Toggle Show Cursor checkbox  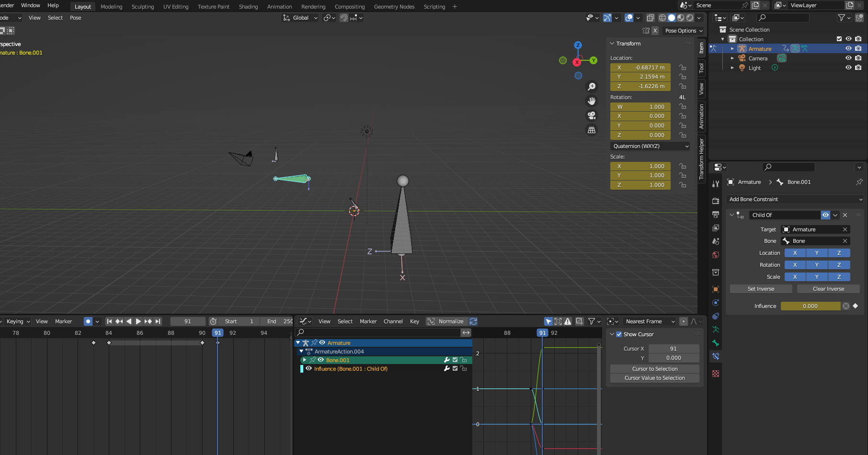(x=619, y=334)
